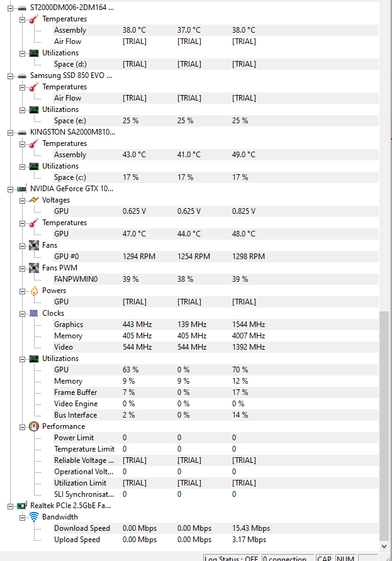Click the Realtek PCIe network adapter icon
Viewport: 392px width, 561px height.
tap(21, 506)
